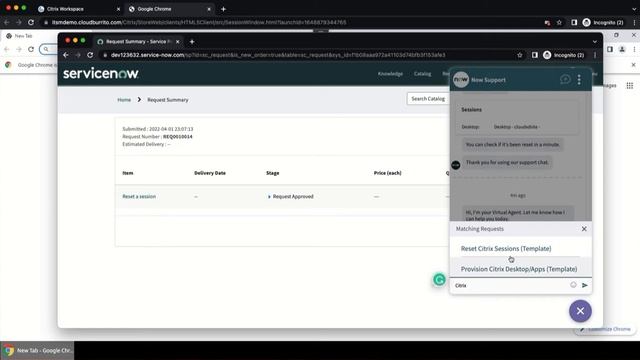This screenshot has width=640, height=360.
Task: Click request number REQ0010014
Action: (x=178, y=137)
